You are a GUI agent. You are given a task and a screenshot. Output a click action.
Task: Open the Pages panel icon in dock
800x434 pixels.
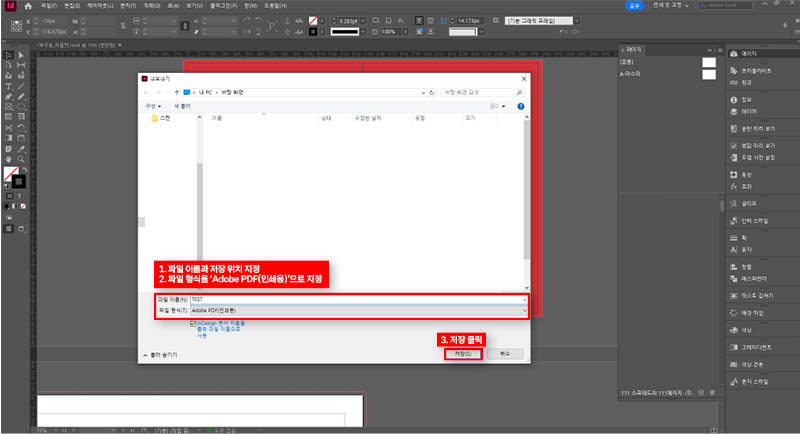pyautogui.click(x=734, y=54)
